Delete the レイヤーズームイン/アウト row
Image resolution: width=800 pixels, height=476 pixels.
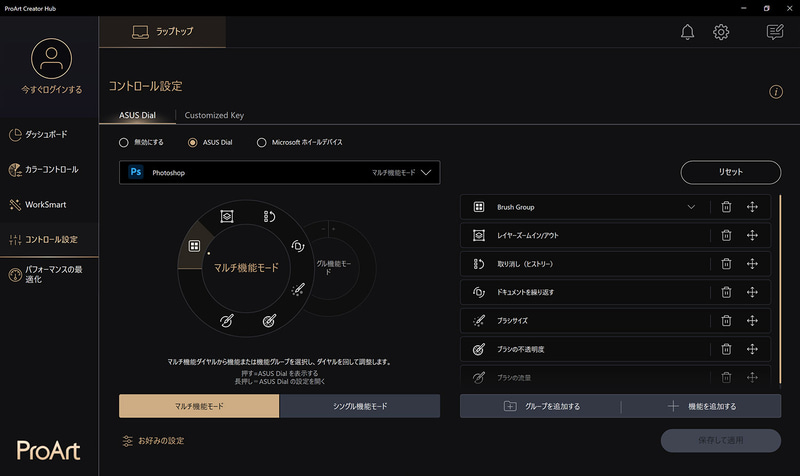click(726, 235)
